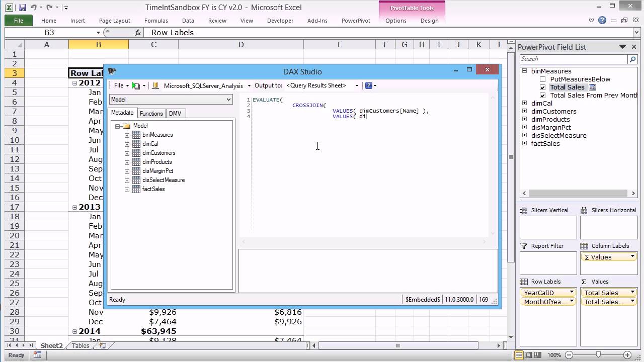Open the Customize Quick Access Toolbar arrow
Viewport: 644px width, 362px height.
(x=66, y=8)
